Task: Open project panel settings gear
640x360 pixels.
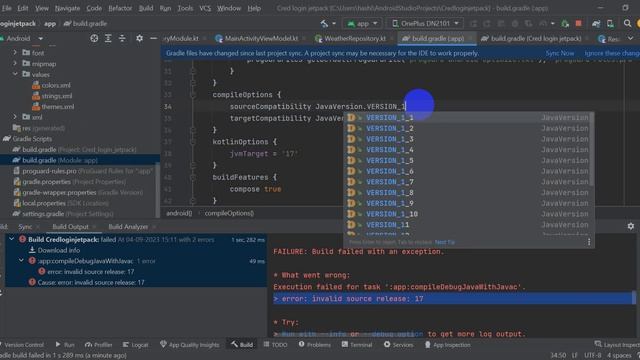Action: (x=139, y=38)
